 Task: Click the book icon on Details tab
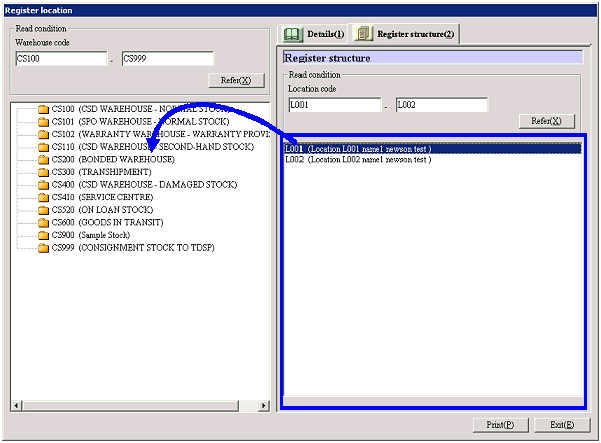coord(293,34)
